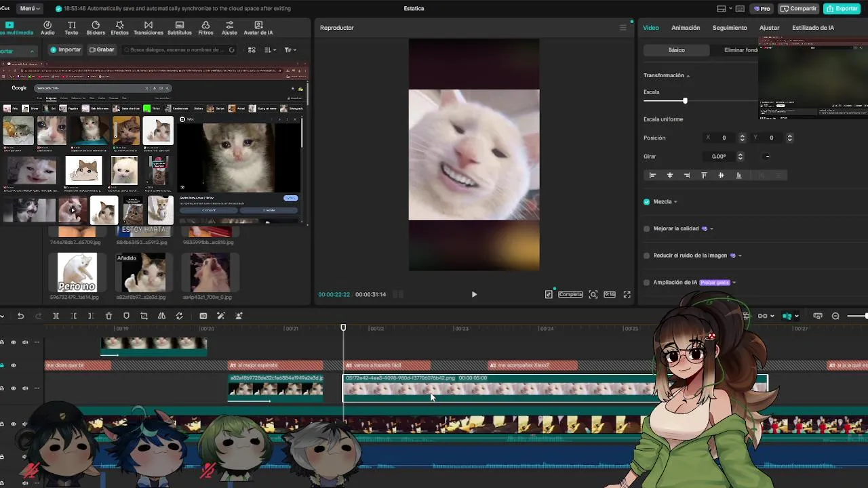Open the Subtítulos panel
This screenshot has width=868, height=488.
coord(180,28)
